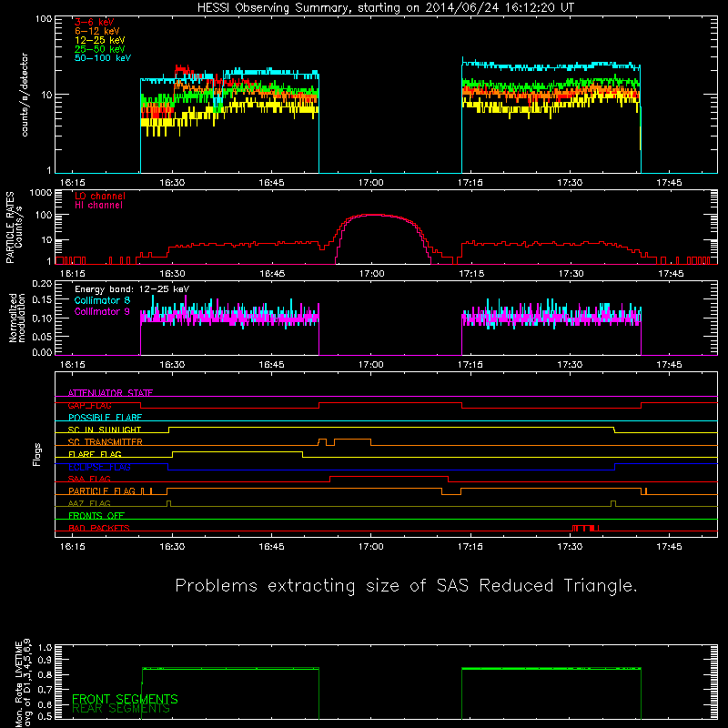
Task: Click the FLARE_FLAG label
Action: [95, 454]
